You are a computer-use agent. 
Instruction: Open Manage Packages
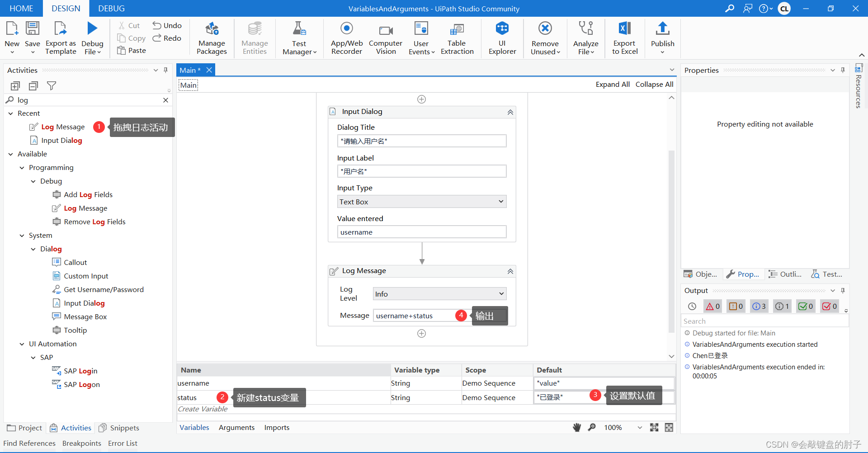coord(212,38)
